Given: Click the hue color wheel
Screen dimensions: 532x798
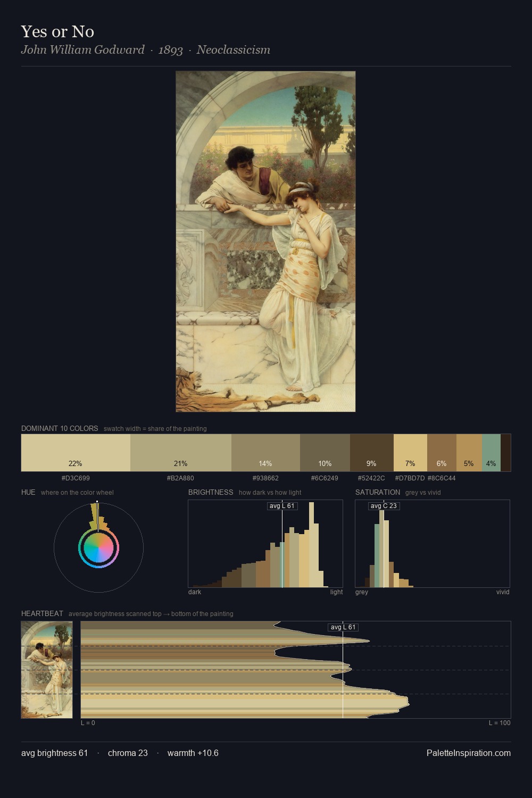Looking at the screenshot, I should pyautogui.click(x=98, y=547).
